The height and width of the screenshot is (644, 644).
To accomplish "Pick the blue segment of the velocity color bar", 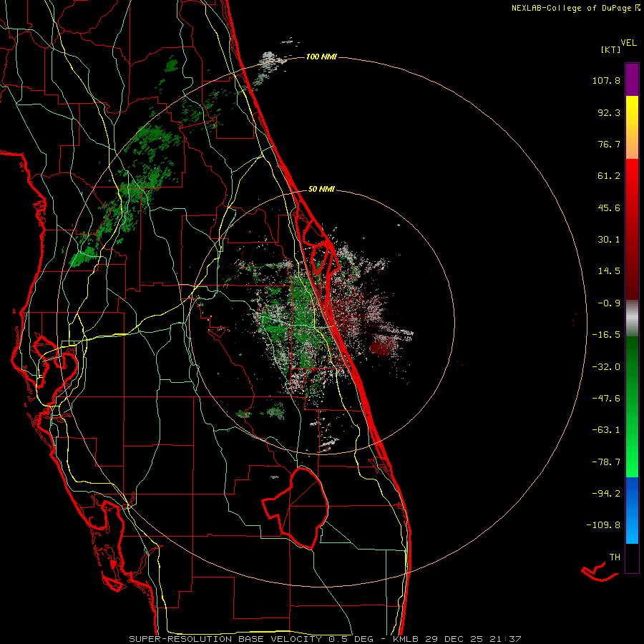I will 632,510.
